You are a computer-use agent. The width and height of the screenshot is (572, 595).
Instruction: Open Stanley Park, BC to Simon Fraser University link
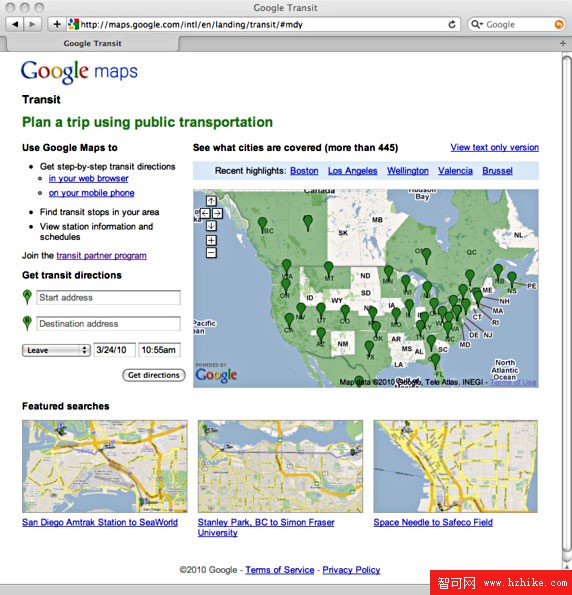[266, 527]
